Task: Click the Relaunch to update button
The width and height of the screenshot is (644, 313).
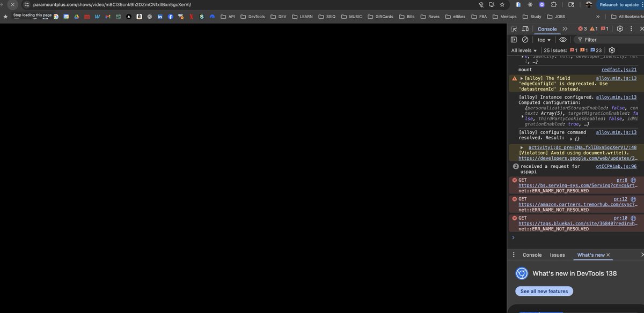Action: pos(619,4)
